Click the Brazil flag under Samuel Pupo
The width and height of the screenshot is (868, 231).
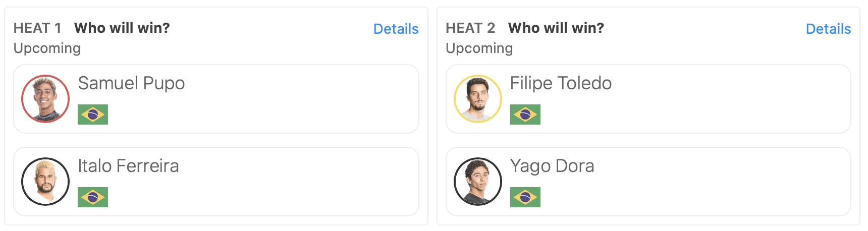pyautogui.click(x=93, y=114)
